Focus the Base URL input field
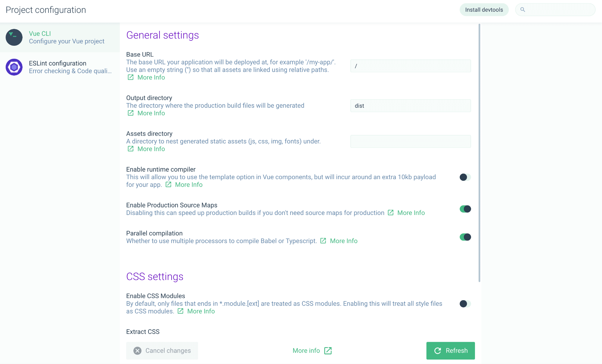Screen dimensions: 602x364 point(411,66)
